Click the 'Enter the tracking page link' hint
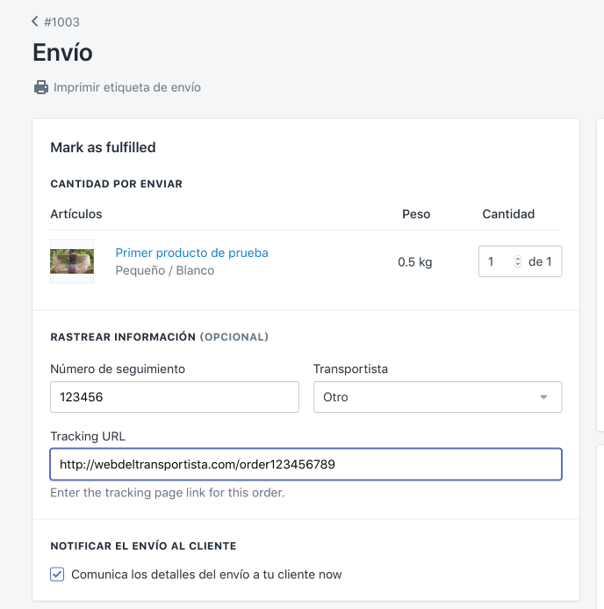The image size is (604, 609). [167, 492]
